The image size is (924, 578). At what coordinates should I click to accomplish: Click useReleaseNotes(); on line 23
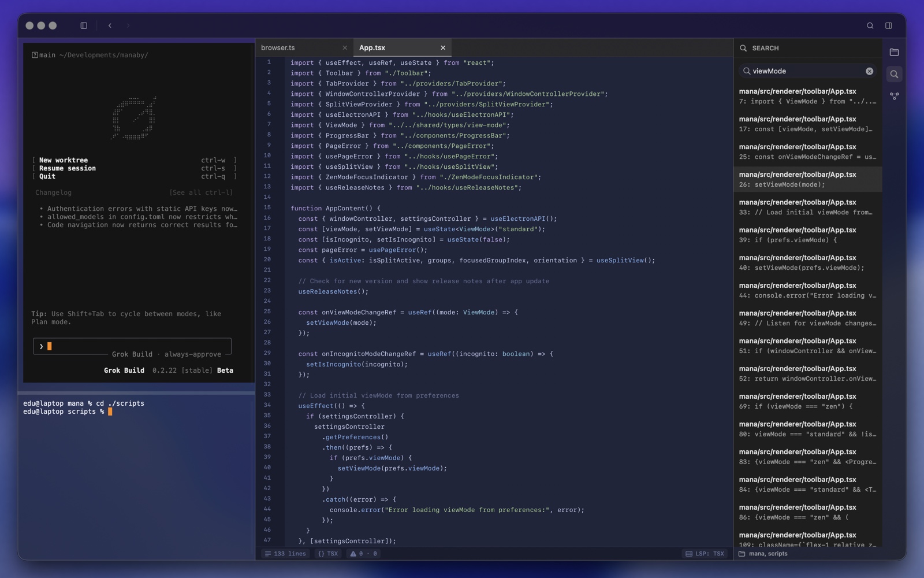click(x=333, y=291)
